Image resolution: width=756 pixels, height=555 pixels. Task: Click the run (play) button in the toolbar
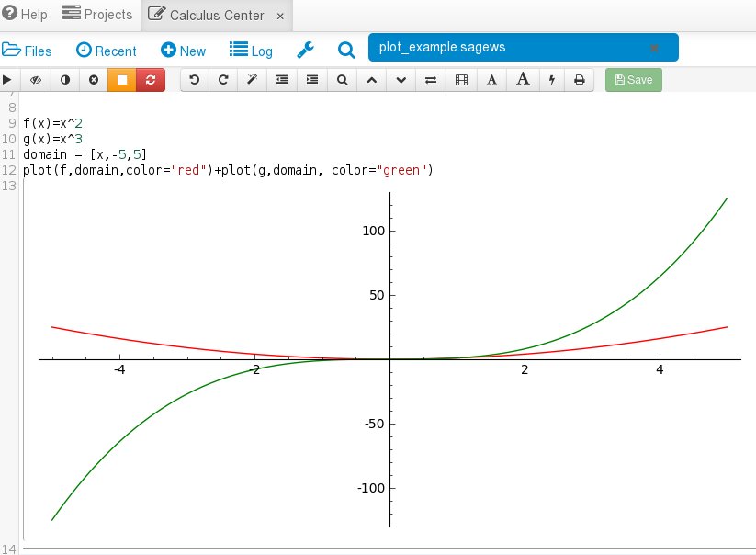coord(8,80)
